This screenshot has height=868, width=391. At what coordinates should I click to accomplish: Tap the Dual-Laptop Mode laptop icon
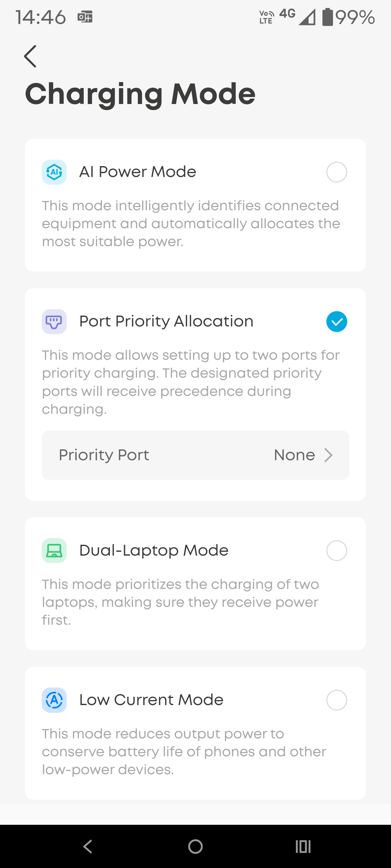[x=54, y=551]
